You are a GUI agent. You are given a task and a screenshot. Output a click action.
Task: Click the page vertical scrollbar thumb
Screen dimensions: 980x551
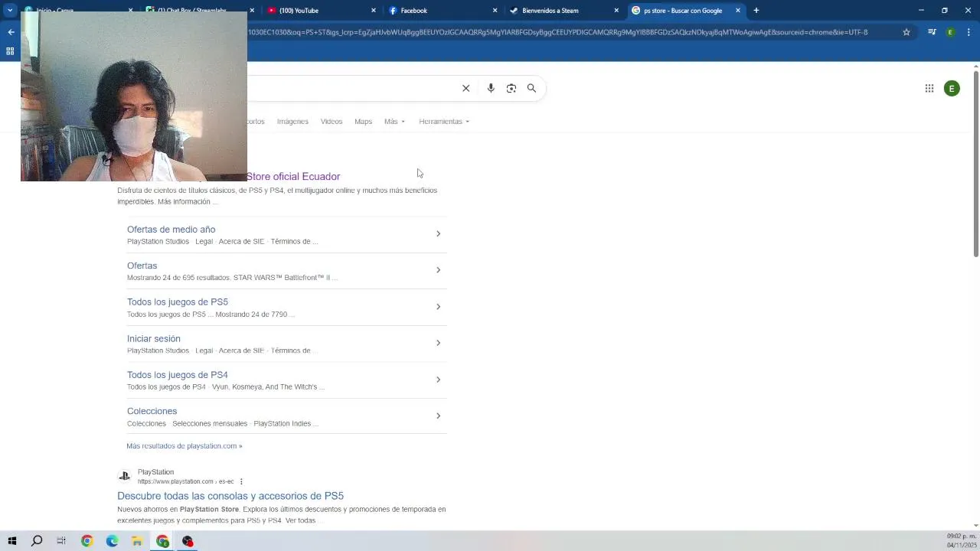tap(976, 164)
